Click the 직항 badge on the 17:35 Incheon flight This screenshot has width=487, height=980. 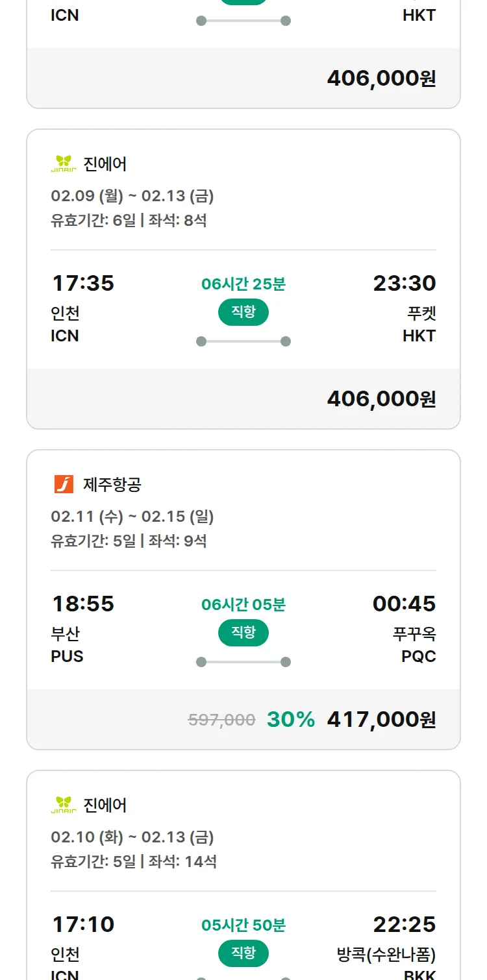coord(243,312)
